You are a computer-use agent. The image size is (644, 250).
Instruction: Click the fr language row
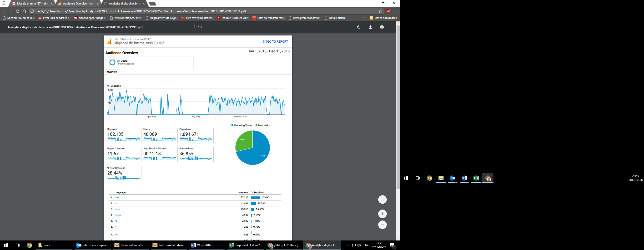click(195, 227)
